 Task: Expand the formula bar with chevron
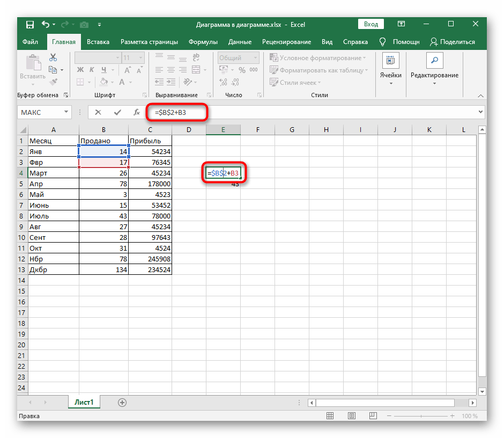coord(480,112)
